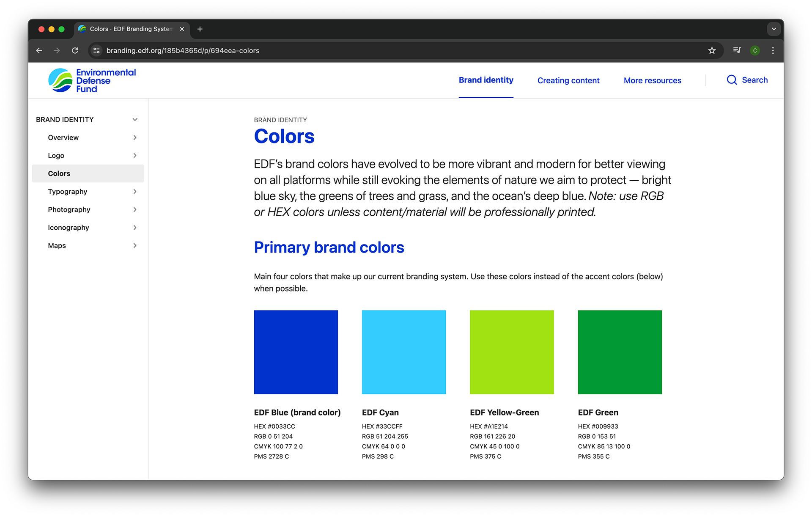This screenshot has width=812, height=517.
Task: Expand the Typography sidebar chevron
Action: click(135, 192)
